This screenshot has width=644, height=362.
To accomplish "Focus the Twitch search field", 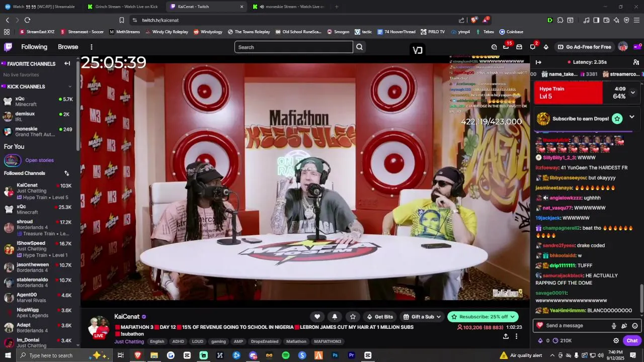I will (x=294, y=47).
